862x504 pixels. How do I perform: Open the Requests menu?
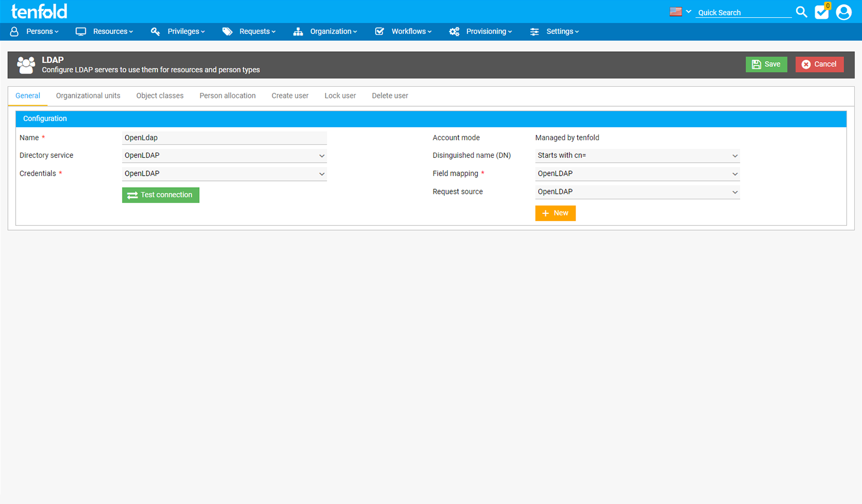(x=257, y=31)
